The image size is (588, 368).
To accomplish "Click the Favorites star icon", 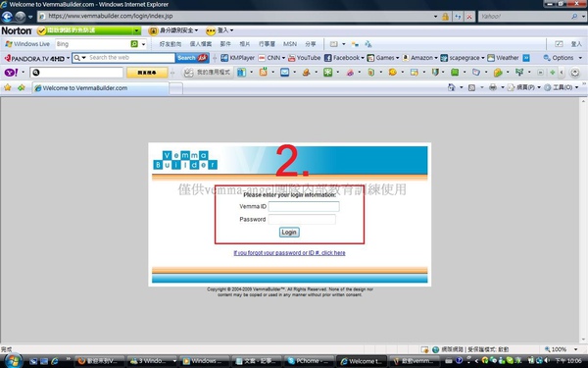I will 8,87.
